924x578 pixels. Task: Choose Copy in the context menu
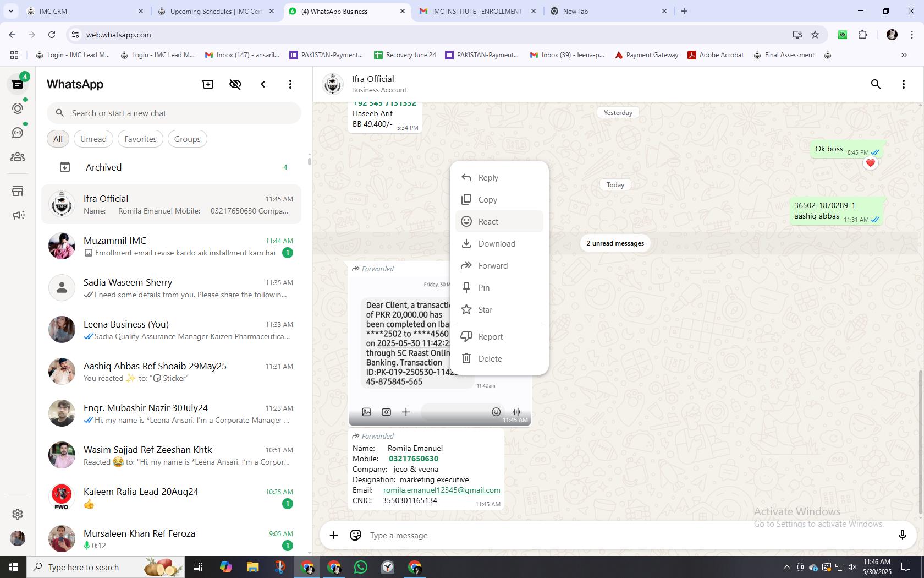pos(499,199)
